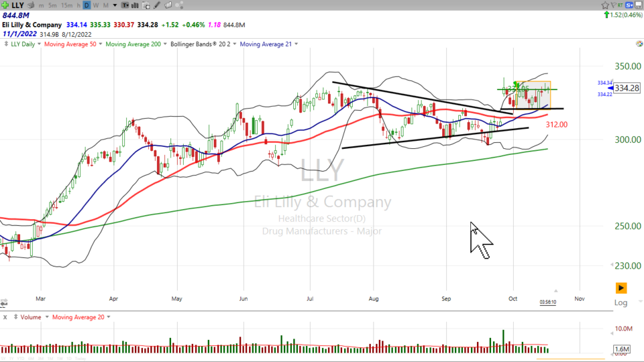Open the Moving Average 50 dropdown

[x=71, y=44]
